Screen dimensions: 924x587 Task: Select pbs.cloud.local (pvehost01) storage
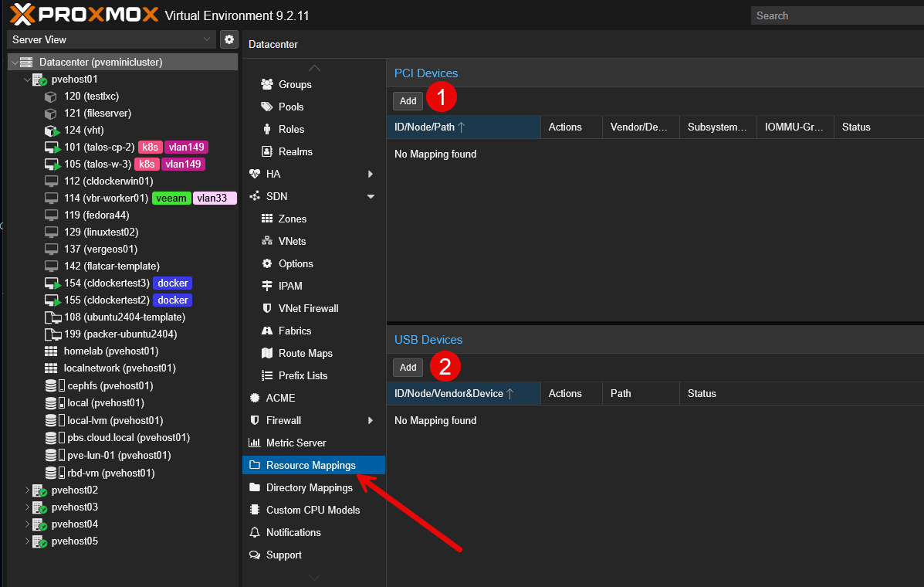123,438
